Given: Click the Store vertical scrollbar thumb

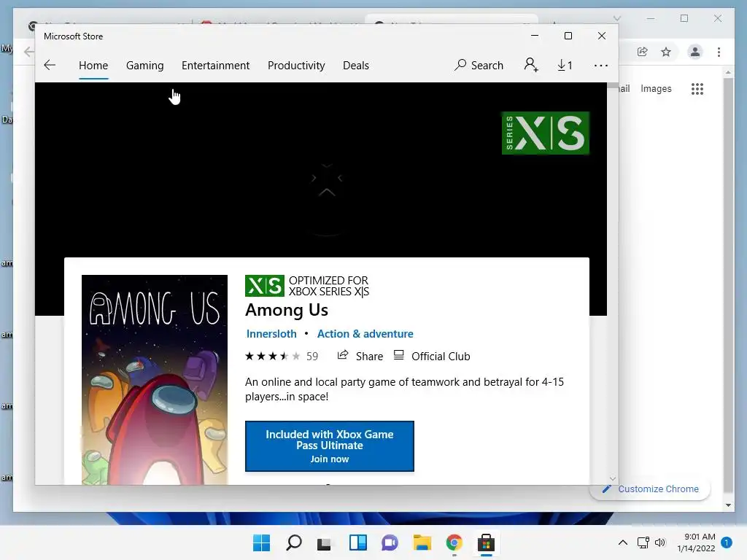Looking at the screenshot, I should [613, 85].
